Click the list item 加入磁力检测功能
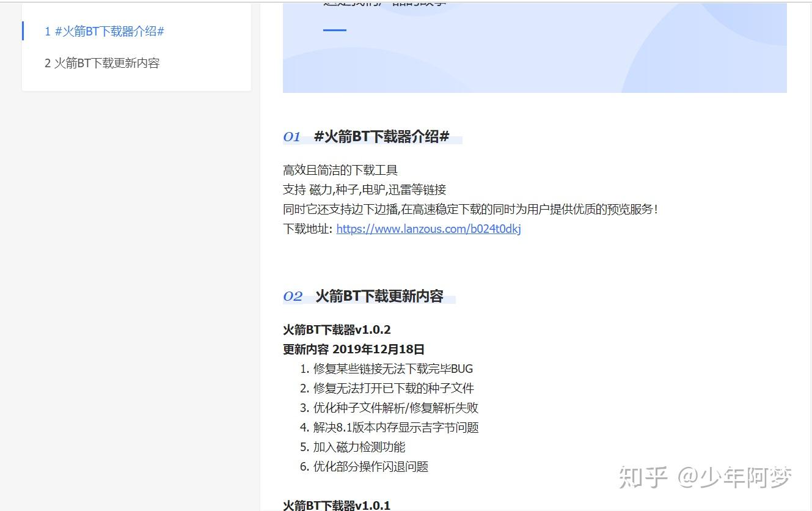The image size is (812, 511). pyautogui.click(x=360, y=447)
